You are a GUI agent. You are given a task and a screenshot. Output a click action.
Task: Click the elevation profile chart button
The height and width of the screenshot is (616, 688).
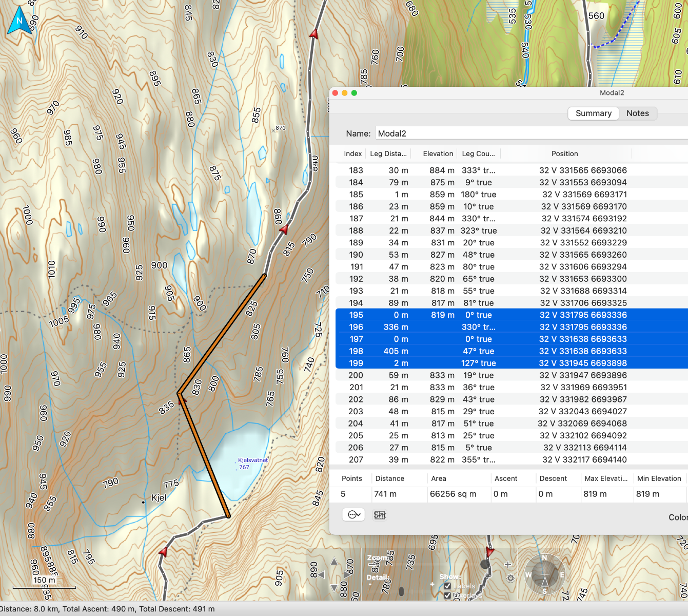380,515
